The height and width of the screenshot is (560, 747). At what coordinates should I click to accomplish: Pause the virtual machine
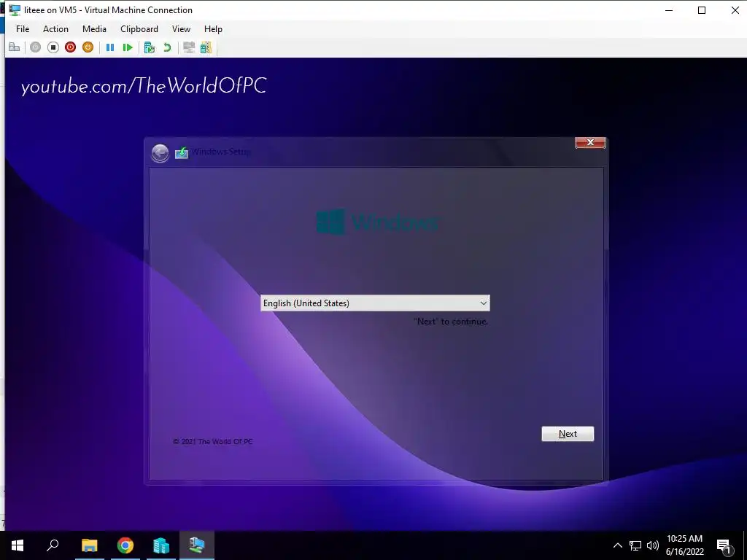coord(110,47)
